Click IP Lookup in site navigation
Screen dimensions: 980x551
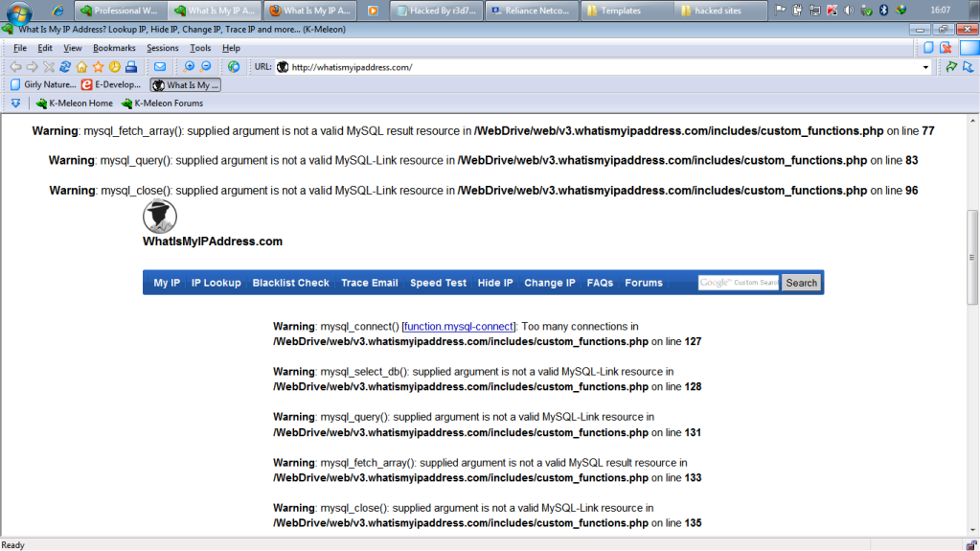click(217, 283)
